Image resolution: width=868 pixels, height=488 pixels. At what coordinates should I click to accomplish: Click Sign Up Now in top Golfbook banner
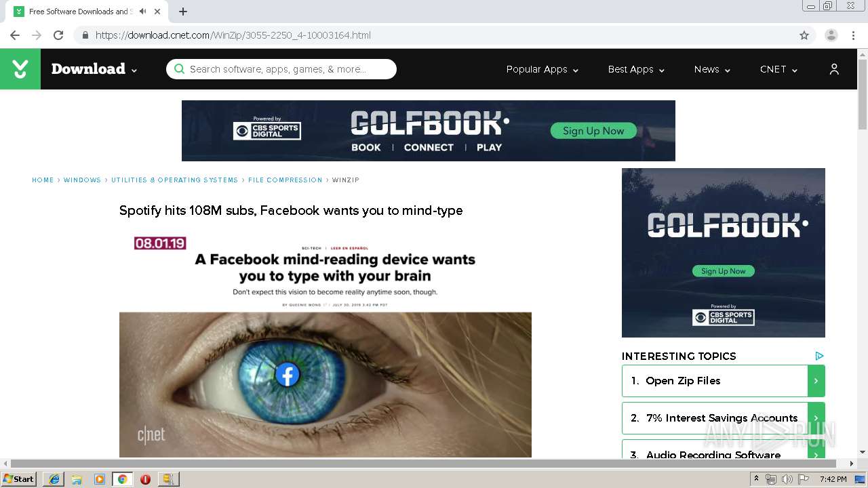[593, 131]
